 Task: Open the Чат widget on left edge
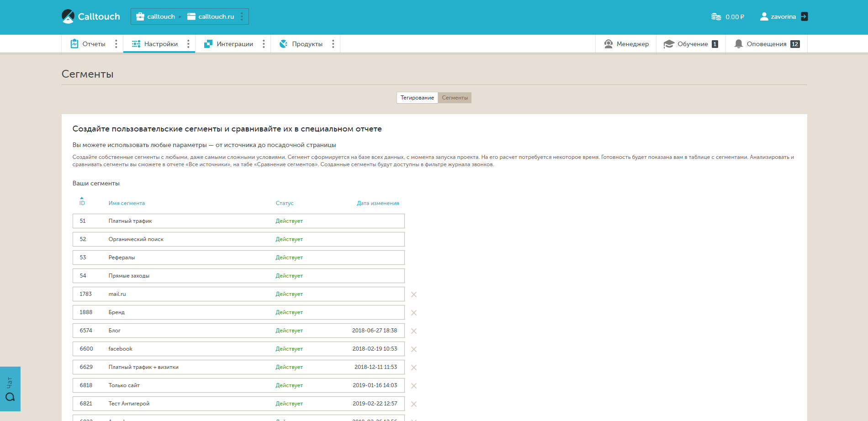[x=10, y=389]
